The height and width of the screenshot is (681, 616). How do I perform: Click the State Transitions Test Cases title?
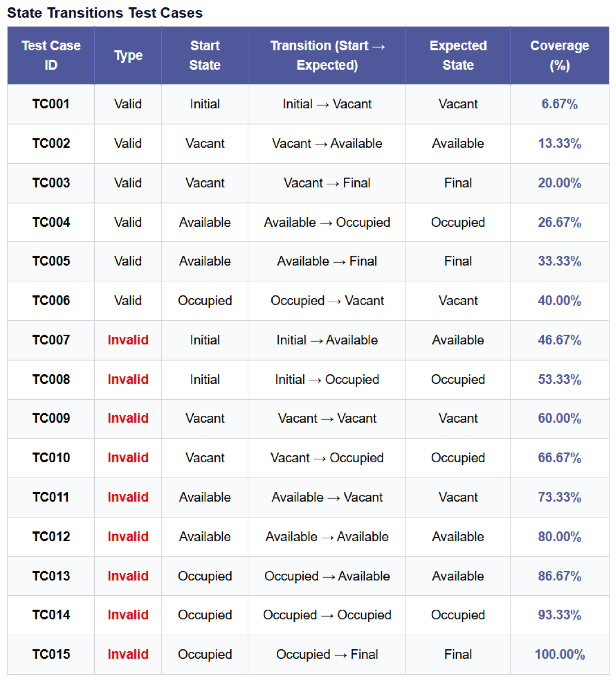coord(105,13)
